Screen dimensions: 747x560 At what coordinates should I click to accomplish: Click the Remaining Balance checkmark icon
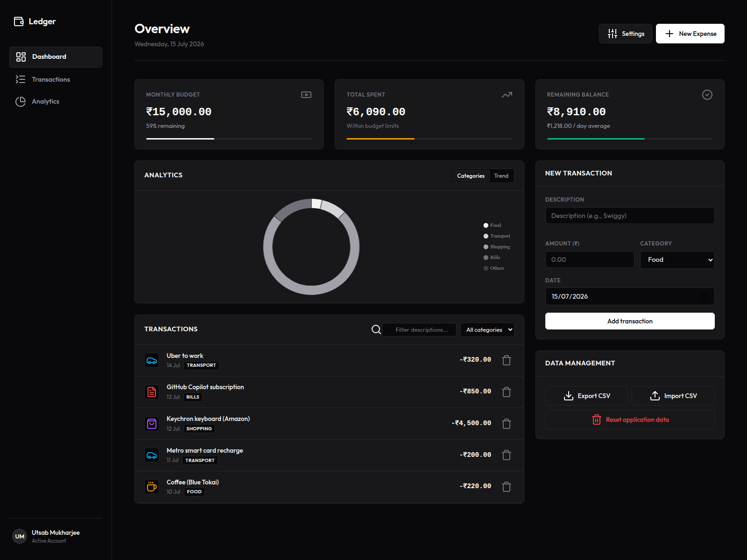707,95
